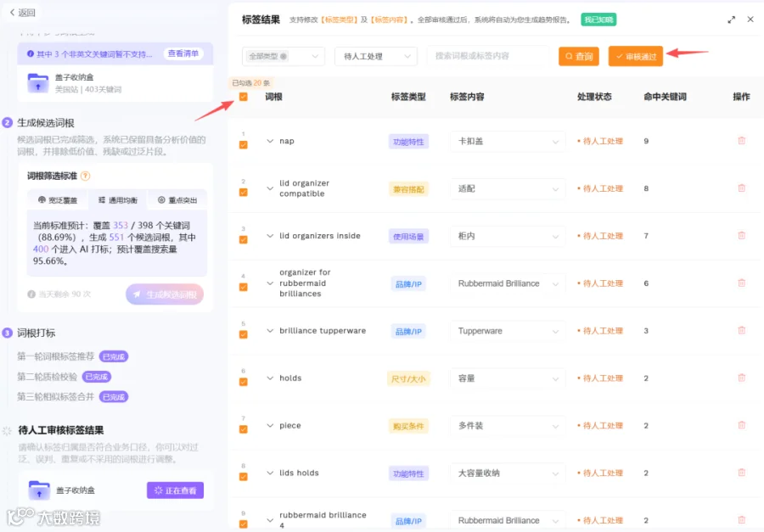Click the 正在查看 button
Screen dimensions: 764x532
click(176, 490)
